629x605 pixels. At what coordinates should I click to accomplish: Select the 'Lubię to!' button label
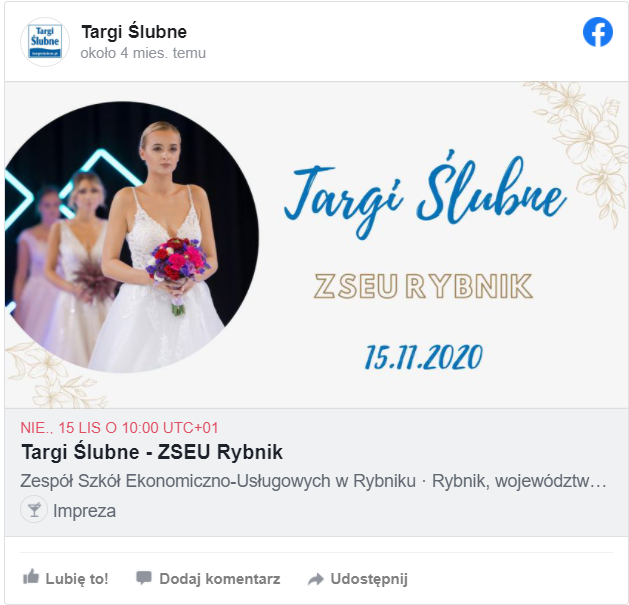tap(77, 579)
